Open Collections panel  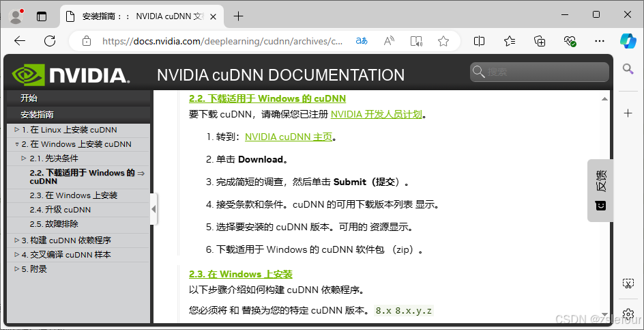(539, 41)
